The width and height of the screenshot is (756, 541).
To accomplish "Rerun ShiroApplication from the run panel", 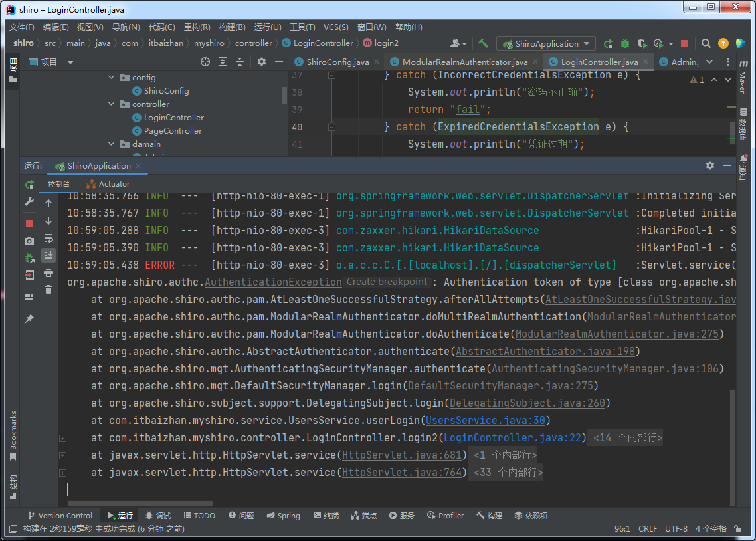I will tap(29, 184).
